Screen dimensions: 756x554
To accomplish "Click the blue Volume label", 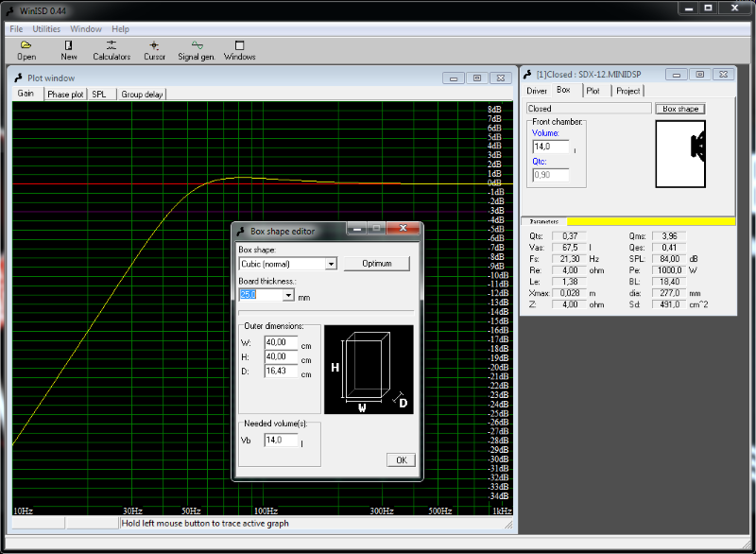I will coord(545,133).
